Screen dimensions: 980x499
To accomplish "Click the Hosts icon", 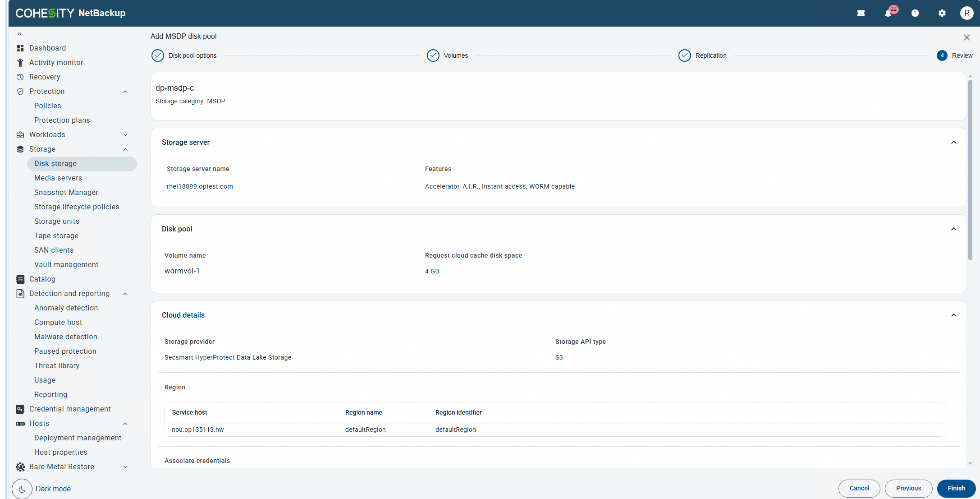I will (x=20, y=423).
